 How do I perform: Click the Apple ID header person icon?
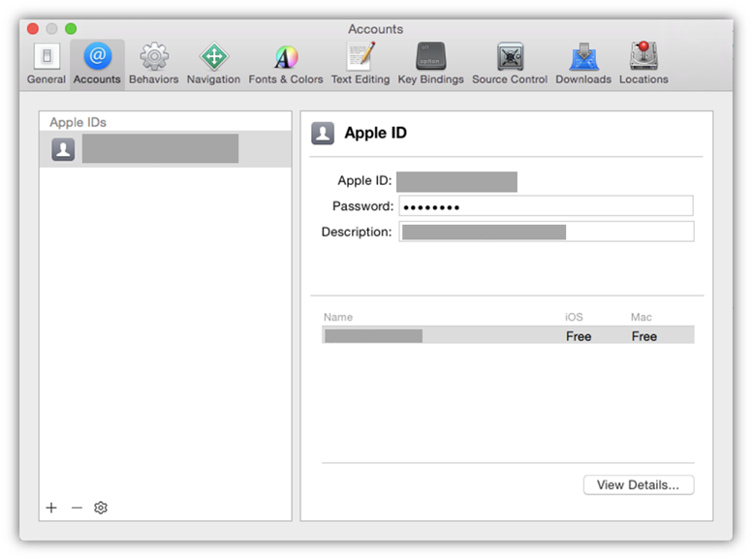click(323, 133)
